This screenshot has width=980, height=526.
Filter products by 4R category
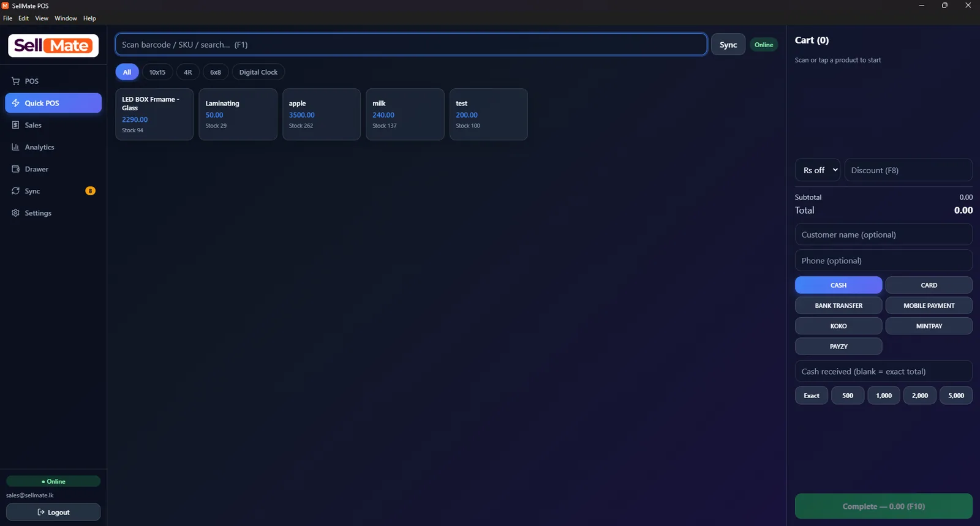coord(188,72)
